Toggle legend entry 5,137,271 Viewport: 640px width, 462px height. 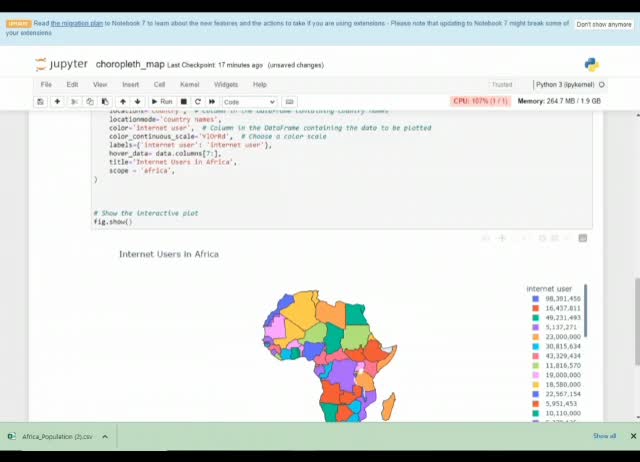tap(556, 327)
